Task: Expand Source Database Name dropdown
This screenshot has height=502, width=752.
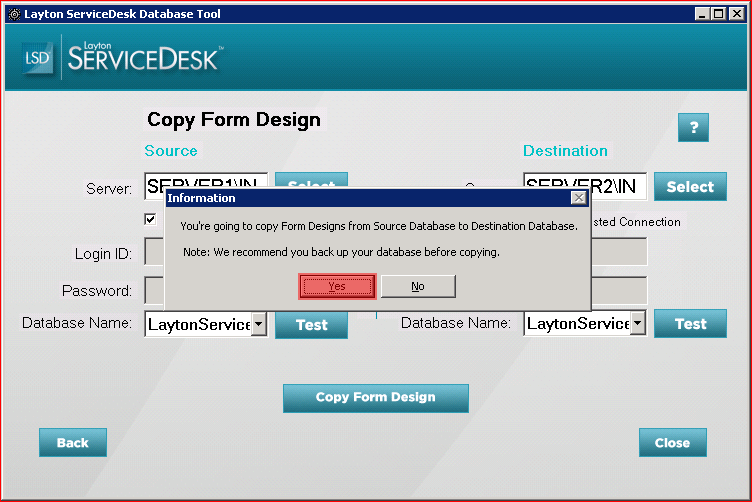Action: pyautogui.click(x=259, y=324)
